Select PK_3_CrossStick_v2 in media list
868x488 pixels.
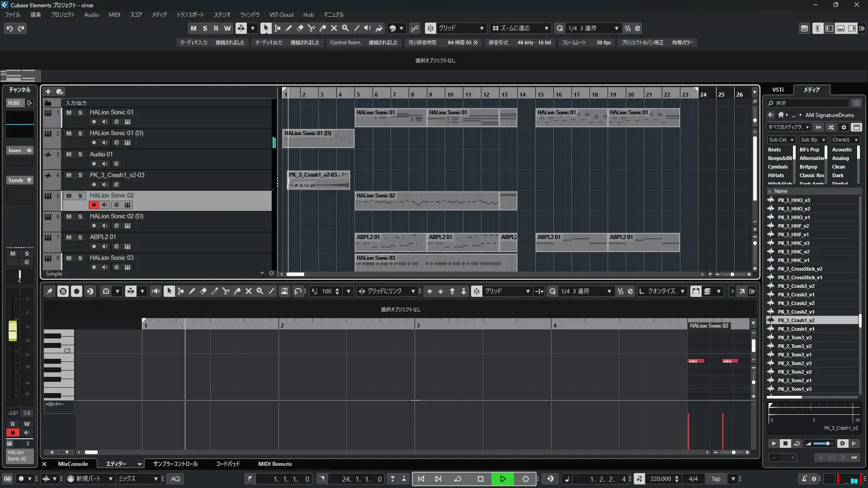[800, 269]
